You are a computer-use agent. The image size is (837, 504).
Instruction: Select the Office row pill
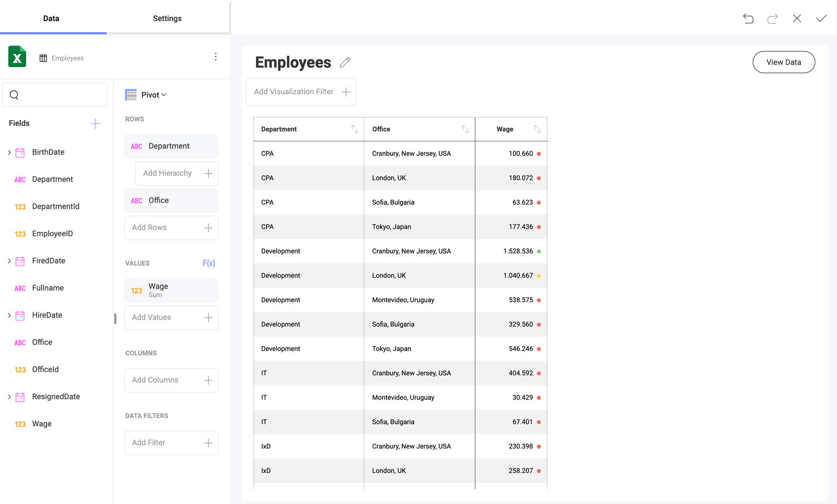(x=171, y=201)
